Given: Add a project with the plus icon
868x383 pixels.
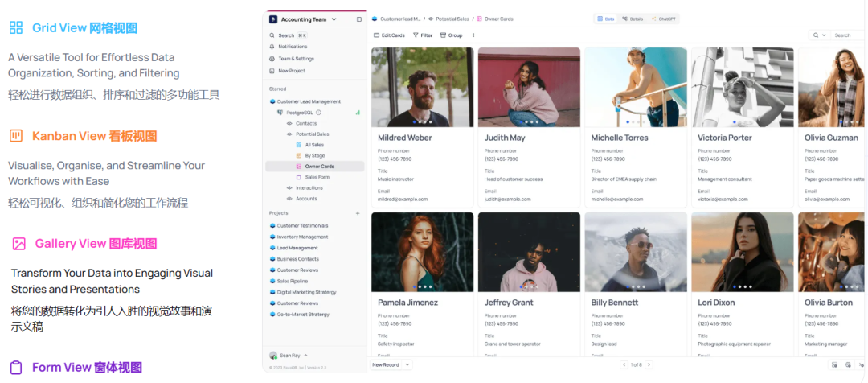Looking at the screenshot, I should click(358, 213).
